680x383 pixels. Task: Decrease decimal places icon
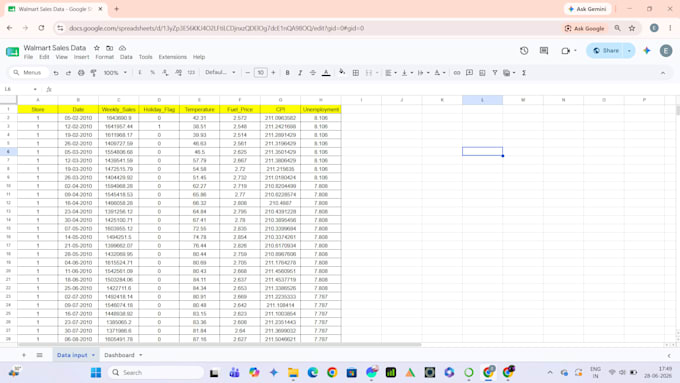[x=165, y=73]
